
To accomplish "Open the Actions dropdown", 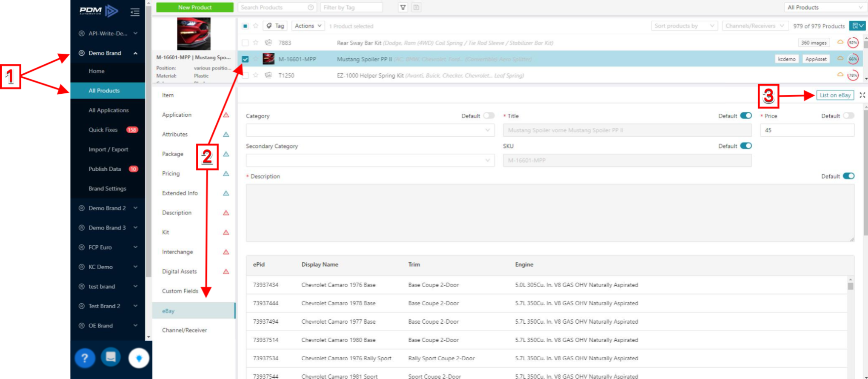I will 308,26.
